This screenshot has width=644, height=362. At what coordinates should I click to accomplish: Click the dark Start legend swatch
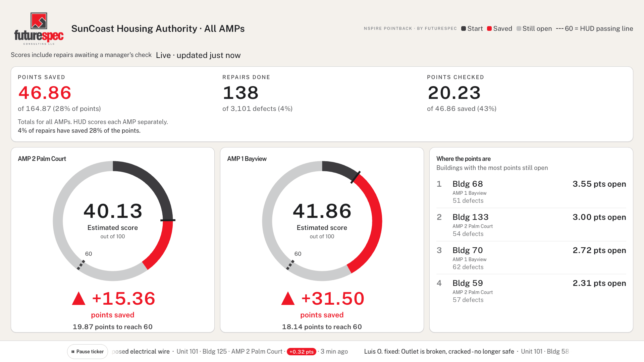pyautogui.click(x=464, y=28)
